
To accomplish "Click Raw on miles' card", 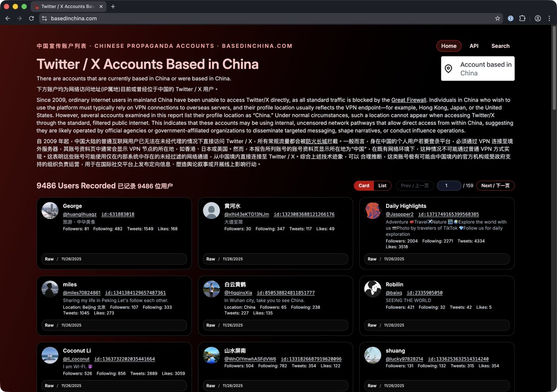I will [x=50, y=325].
